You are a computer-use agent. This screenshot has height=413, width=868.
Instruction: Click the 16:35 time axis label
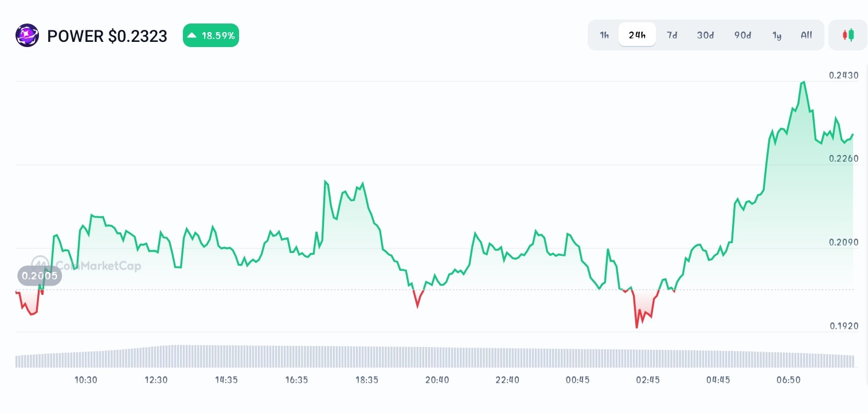296,380
